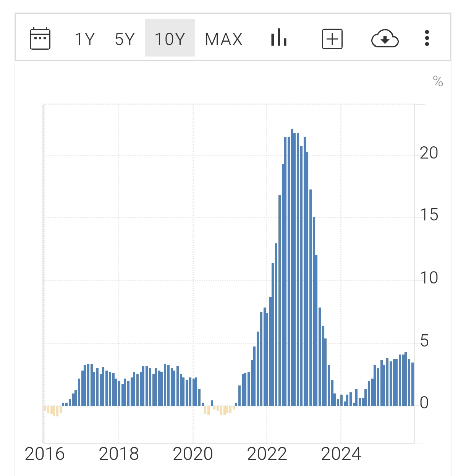Click the percent unit label
466x476 pixels.
pyautogui.click(x=438, y=81)
